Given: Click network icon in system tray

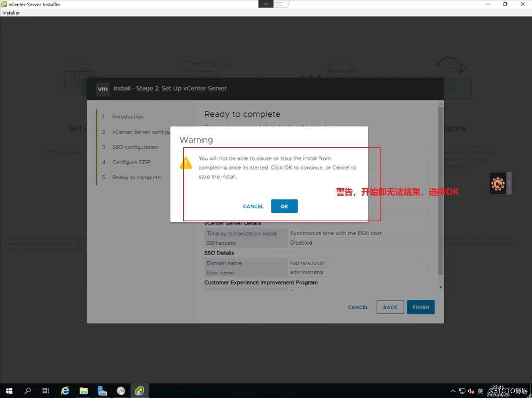Looking at the screenshot, I should (x=462, y=391).
